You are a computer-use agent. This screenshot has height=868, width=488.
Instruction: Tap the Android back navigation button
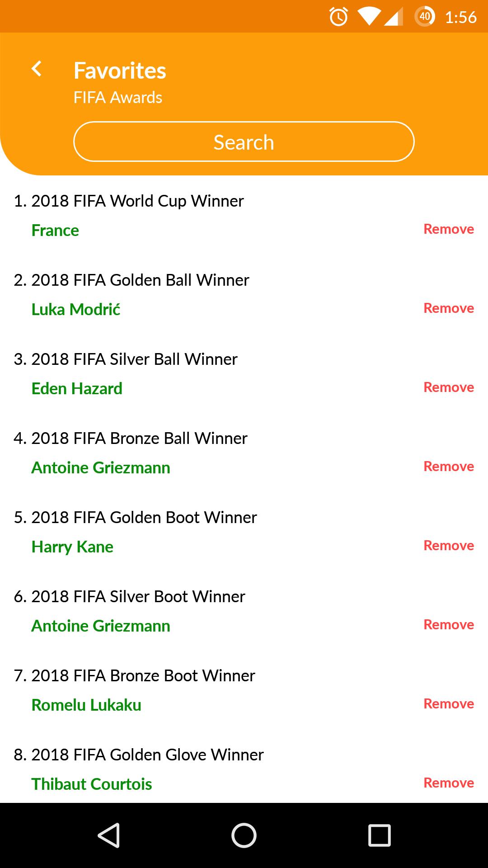(109, 835)
